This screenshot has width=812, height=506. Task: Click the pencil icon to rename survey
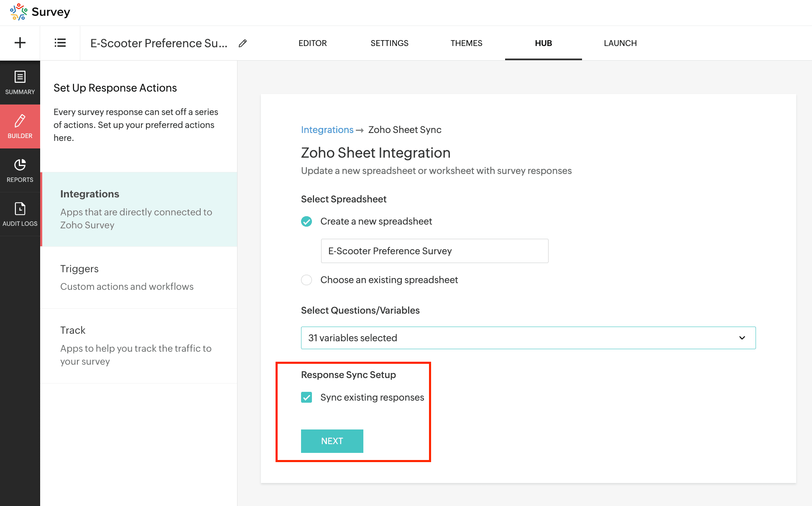(243, 43)
